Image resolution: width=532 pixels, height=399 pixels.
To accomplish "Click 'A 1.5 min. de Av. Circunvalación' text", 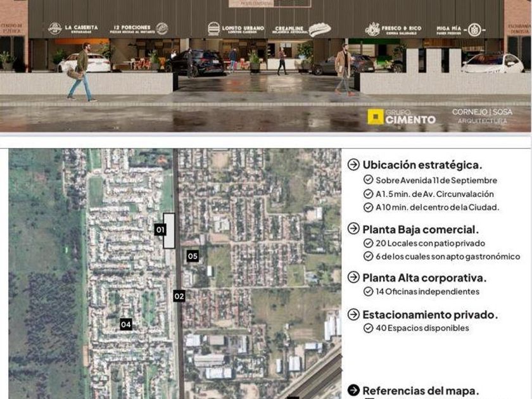I will [434, 194].
